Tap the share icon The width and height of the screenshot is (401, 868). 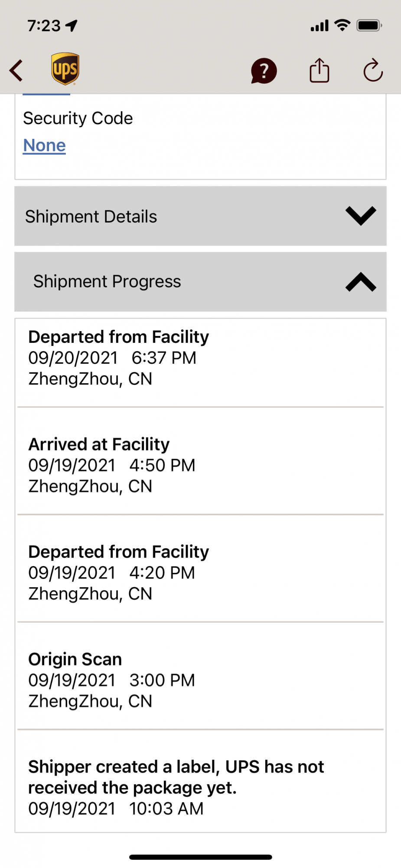coord(319,70)
